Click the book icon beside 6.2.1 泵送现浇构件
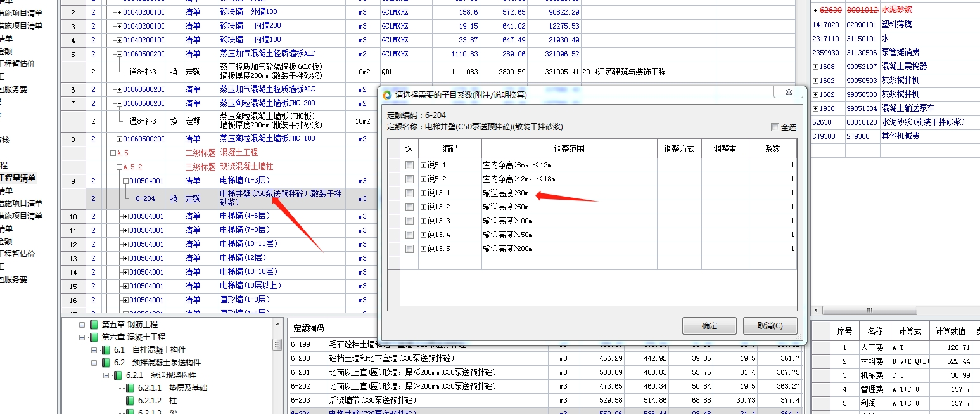The height and width of the screenshot is (414, 980). [118, 375]
